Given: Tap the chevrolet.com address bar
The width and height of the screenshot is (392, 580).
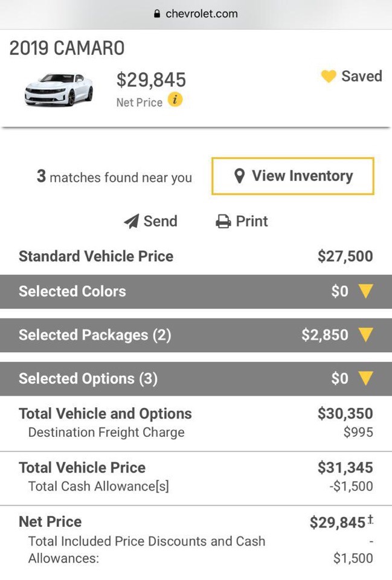Looking at the screenshot, I should 196,14.
